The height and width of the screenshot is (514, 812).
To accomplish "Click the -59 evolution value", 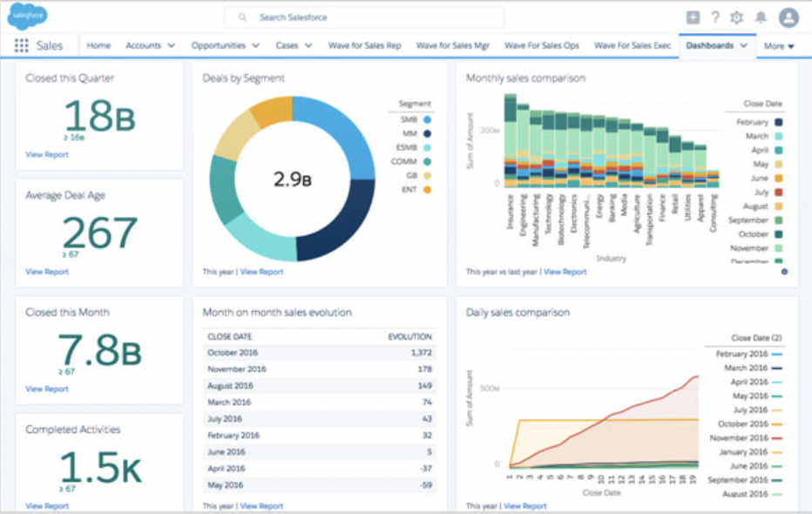I will click(x=426, y=485).
